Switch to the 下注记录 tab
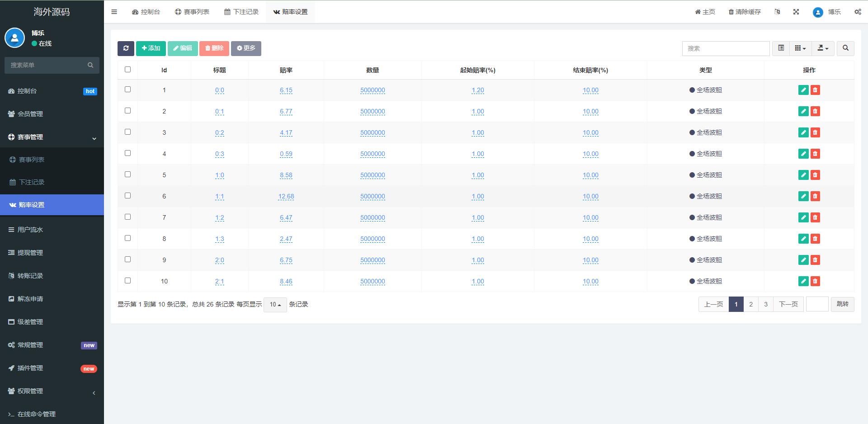This screenshot has height=424, width=868. 241,12
